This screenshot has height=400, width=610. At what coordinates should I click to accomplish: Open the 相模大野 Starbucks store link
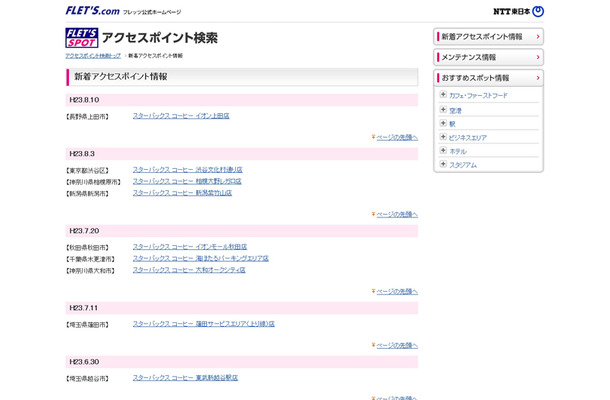click(187, 181)
